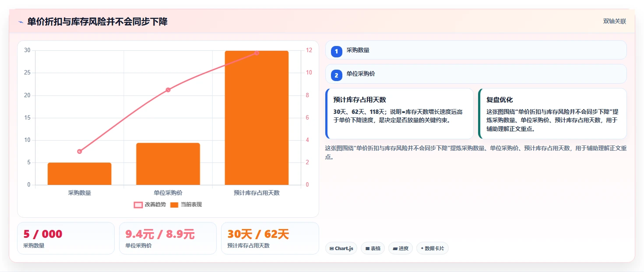Click the blue number 1 badge
This screenshot has height=272, width=644.
337,52
